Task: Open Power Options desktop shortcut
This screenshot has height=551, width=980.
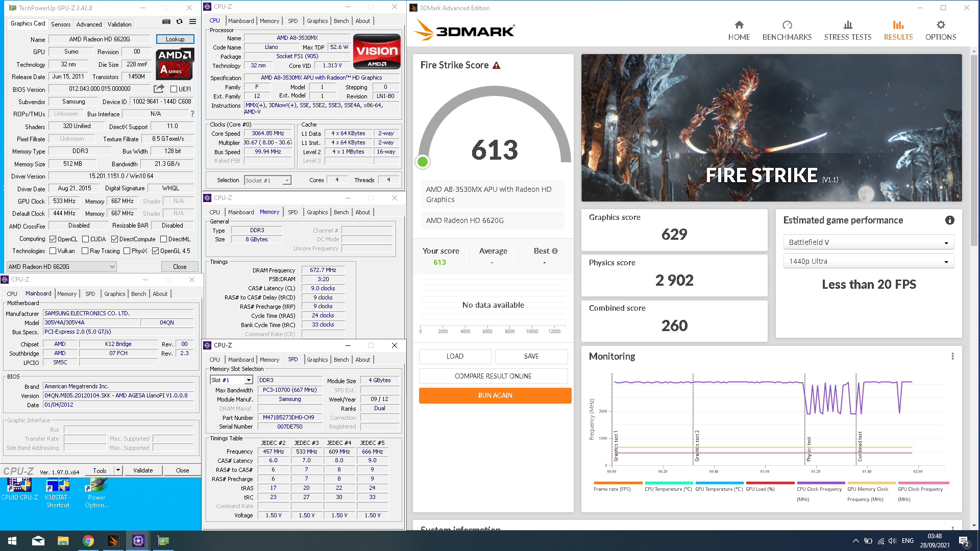Action: [96, 493]
